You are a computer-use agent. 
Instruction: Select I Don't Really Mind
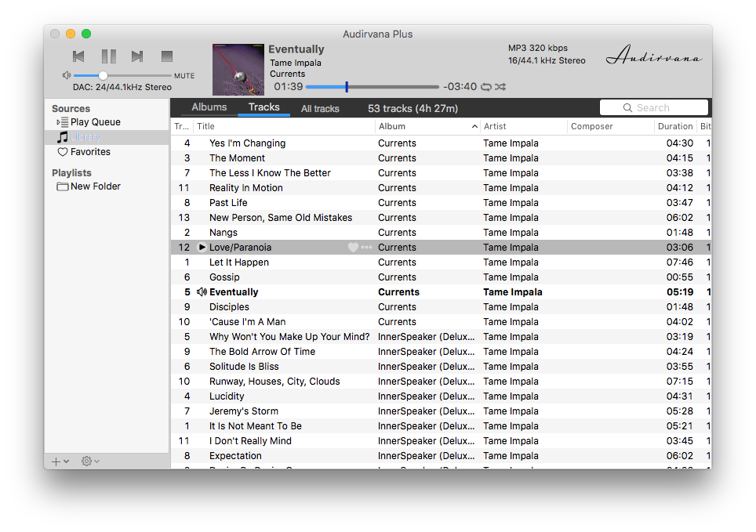pos(441,441)
